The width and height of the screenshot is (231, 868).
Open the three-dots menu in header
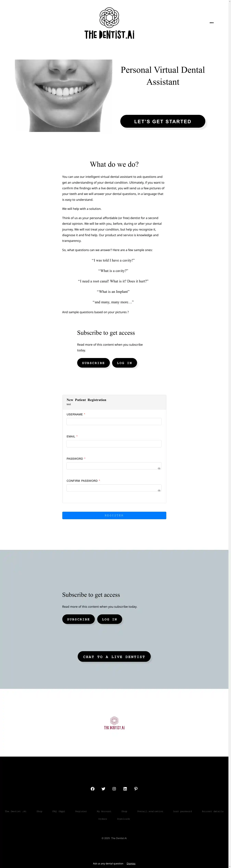[x=211, y=23]
